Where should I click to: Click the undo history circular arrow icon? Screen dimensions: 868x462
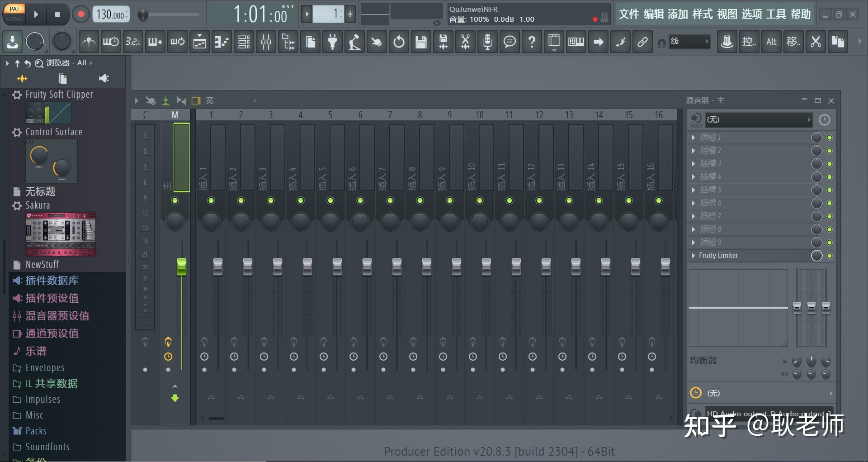click(x=399, y=42)
